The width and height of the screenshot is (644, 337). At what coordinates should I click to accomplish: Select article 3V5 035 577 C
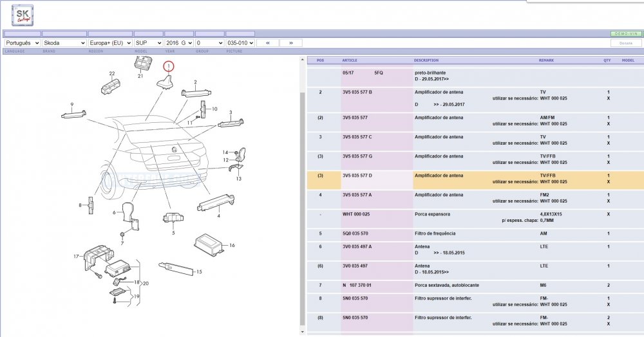pos(357,137)
